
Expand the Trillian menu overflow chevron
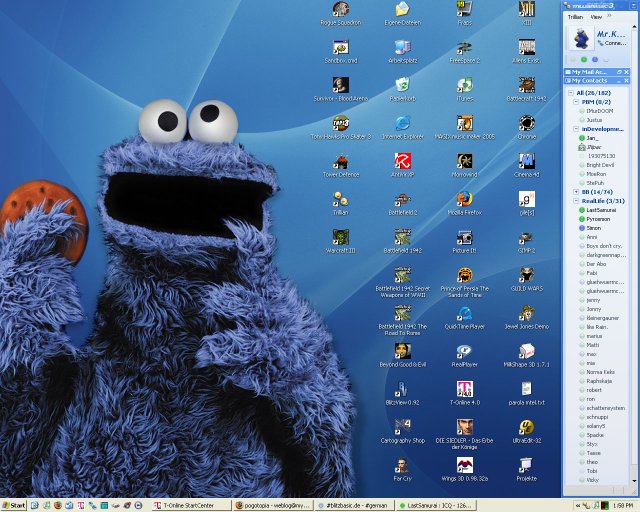click(609, 16)
